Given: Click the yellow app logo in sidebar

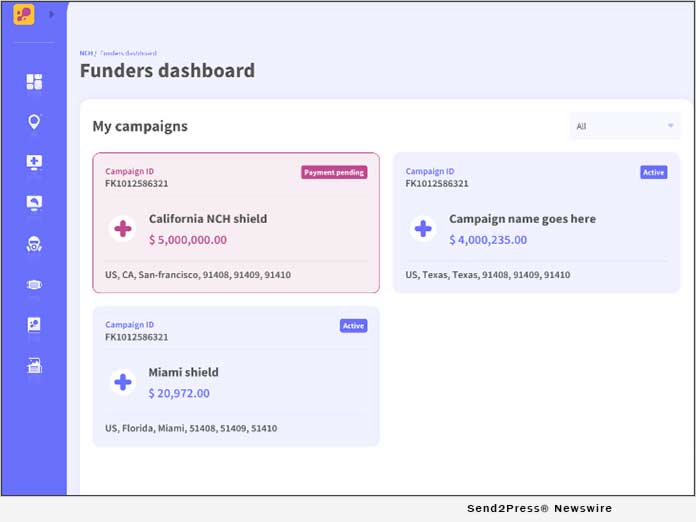Looking at the screenshot, I should [x=24, y=14].
